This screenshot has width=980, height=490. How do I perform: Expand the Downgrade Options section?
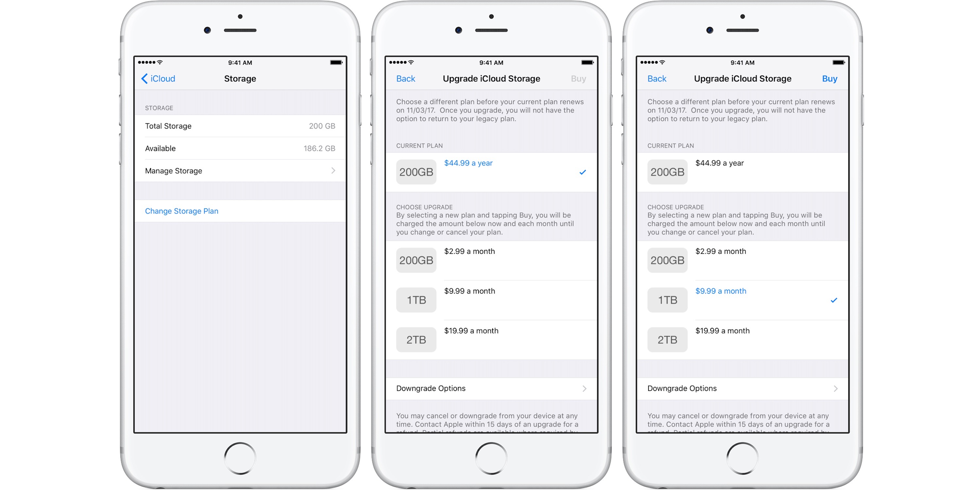pyautogui.click(x=494, y=389)
